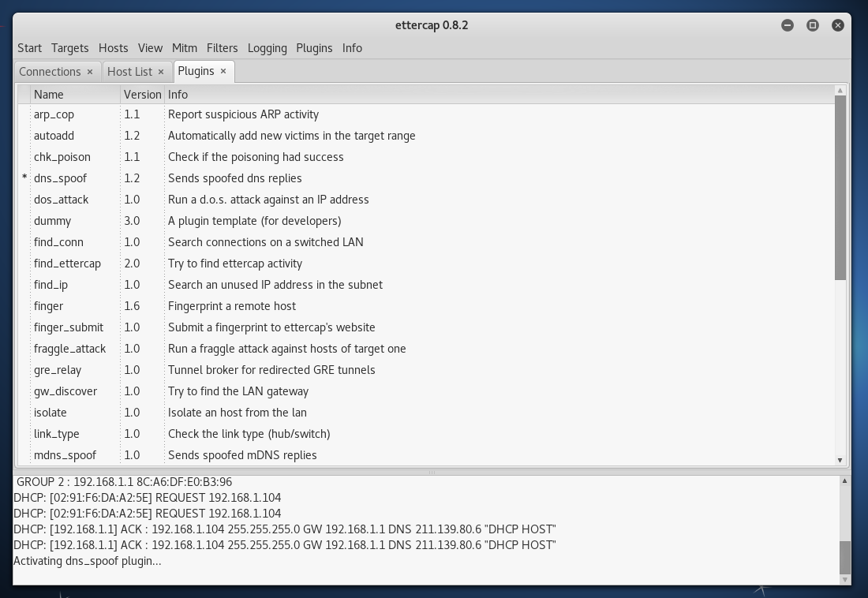Maximize the ettercap window

point(813,25)
